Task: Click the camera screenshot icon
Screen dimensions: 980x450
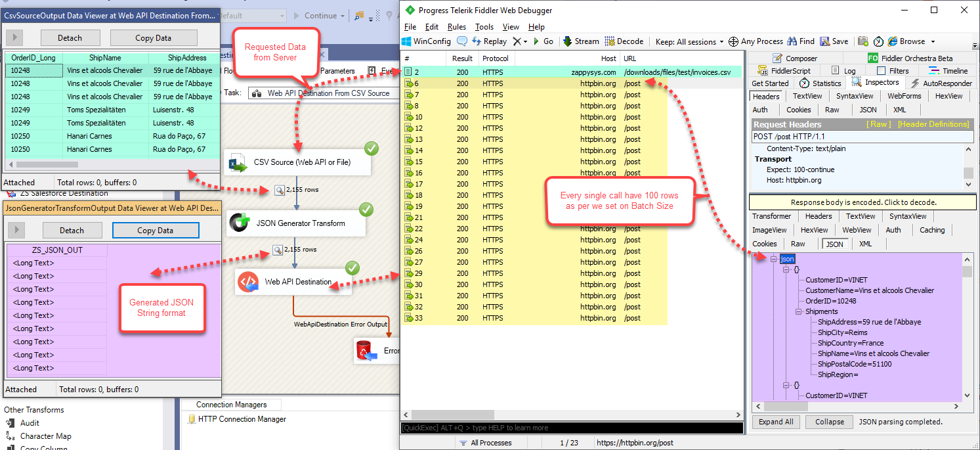Action: pos(864,41)
